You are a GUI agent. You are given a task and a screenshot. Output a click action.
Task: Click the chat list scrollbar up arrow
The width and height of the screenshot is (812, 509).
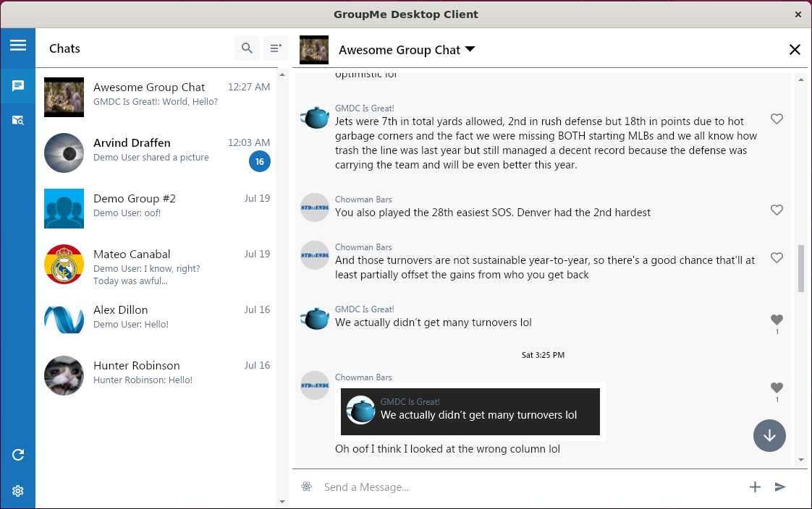(x=282, y=75)
